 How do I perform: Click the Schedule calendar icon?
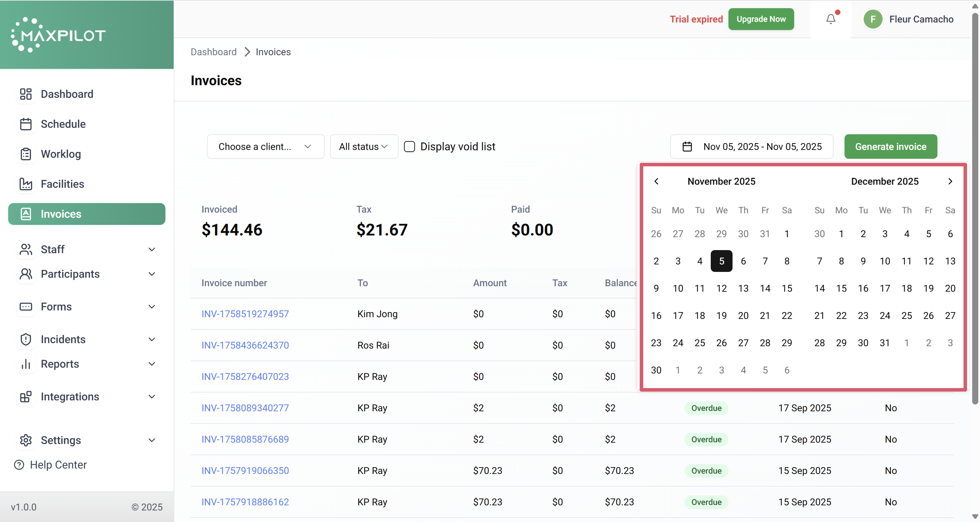click(26, 124)
